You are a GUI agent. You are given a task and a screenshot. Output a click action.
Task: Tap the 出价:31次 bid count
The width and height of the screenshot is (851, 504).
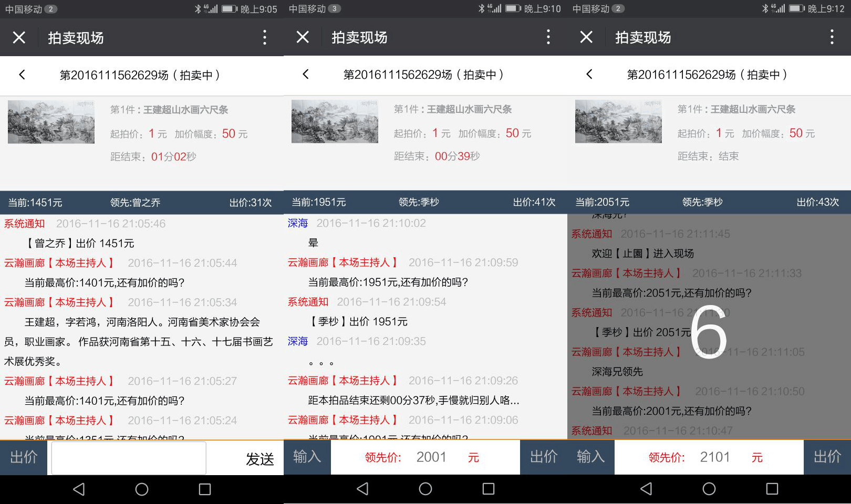[251, 203]
